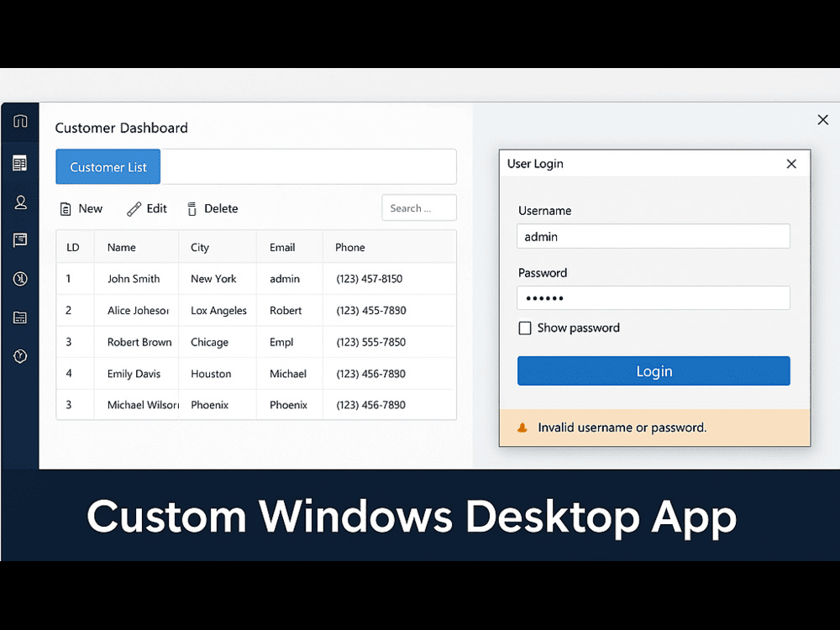The image size is (840, 630).
Task: Click the bottom circular sidebar icon
Action: [x=20, y=356]
